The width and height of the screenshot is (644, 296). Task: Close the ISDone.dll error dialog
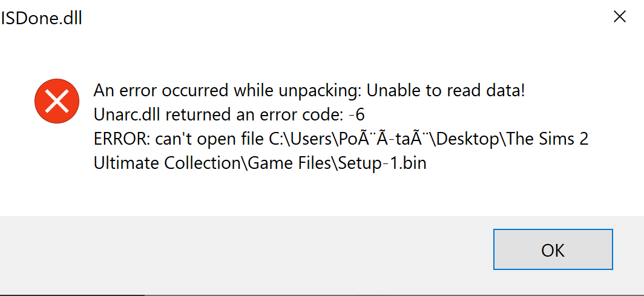pyautogui.click(x=619, y=17)
